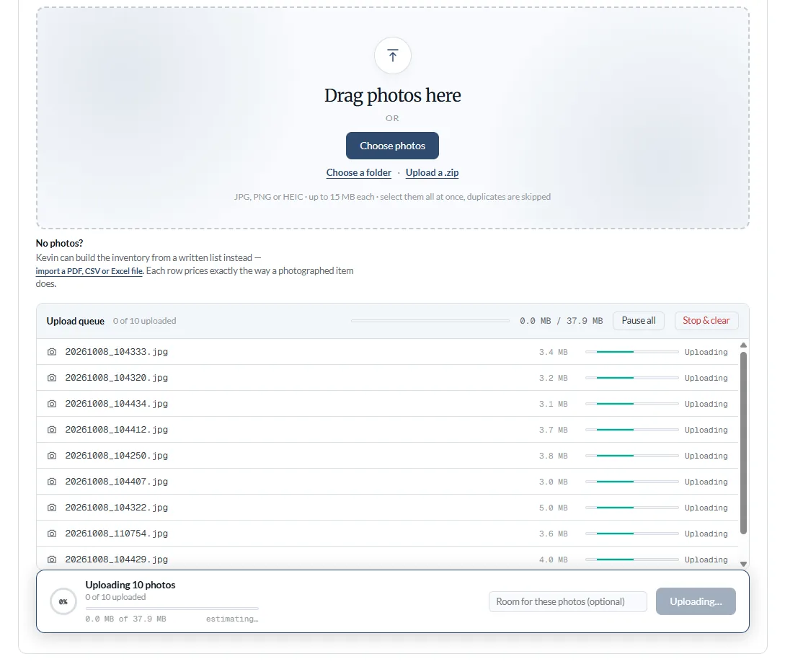The height and width of the screenshot is (672, 785).
Task: Click camera icon next to 20261008_104250.jpg
Action: [52, 456]
